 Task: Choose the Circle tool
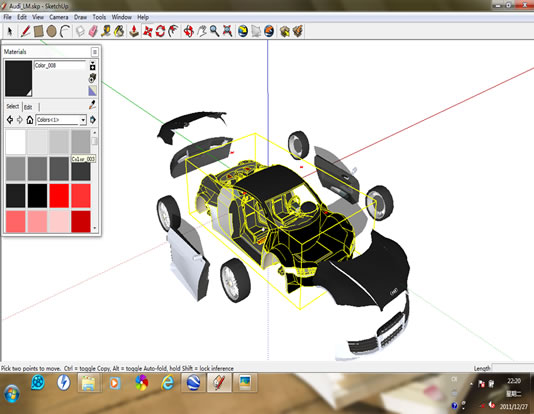click(x=51, y=31)
